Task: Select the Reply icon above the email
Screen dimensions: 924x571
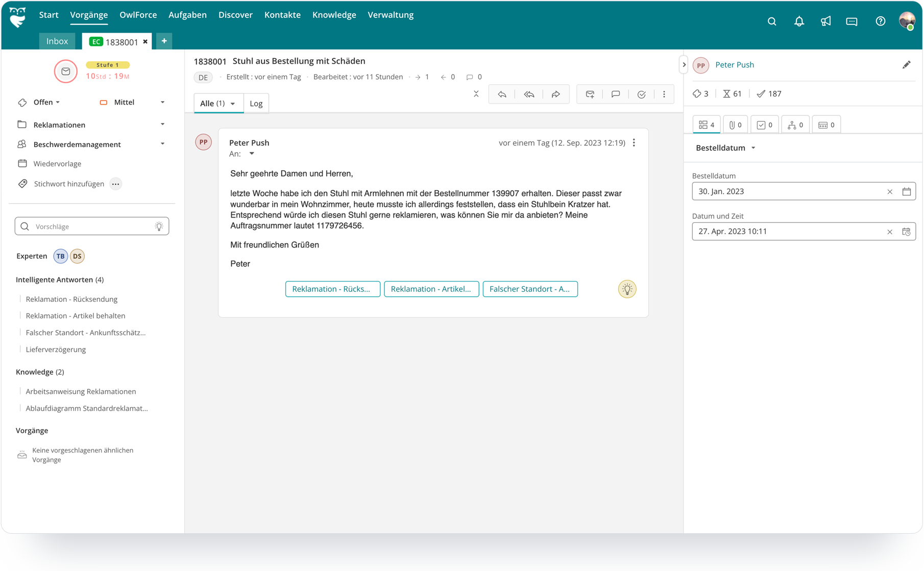Action: [502, 94]
